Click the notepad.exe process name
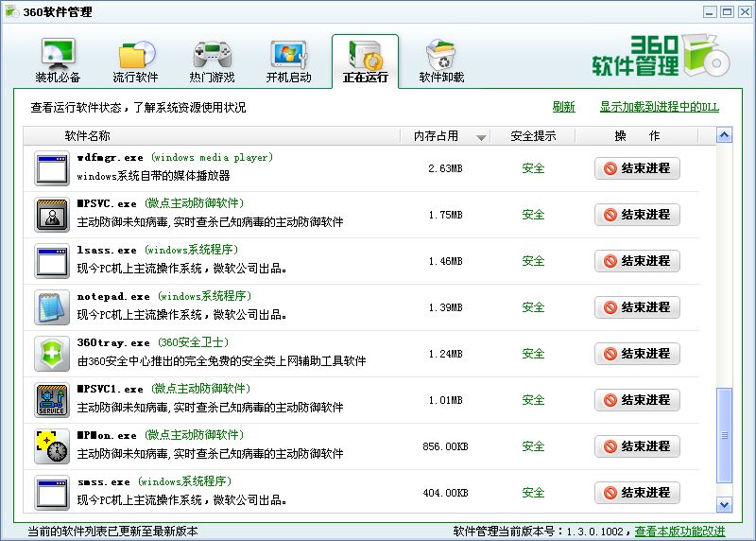Image resolution: width=756 pixels, height=541 pixels. point(113,296)
